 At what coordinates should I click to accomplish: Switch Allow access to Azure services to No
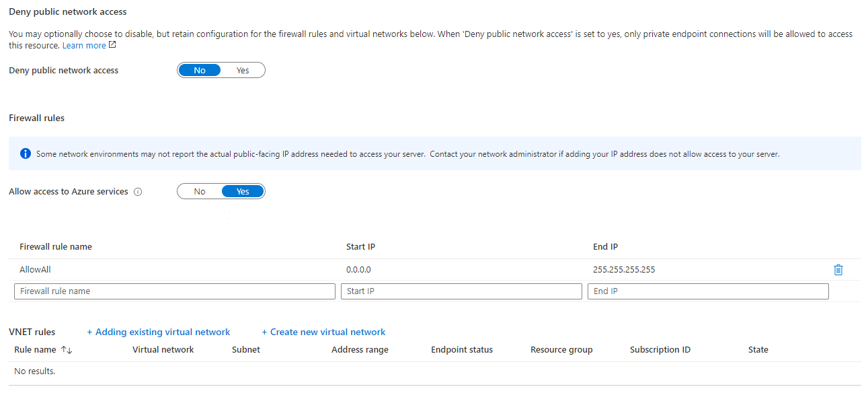199,191
